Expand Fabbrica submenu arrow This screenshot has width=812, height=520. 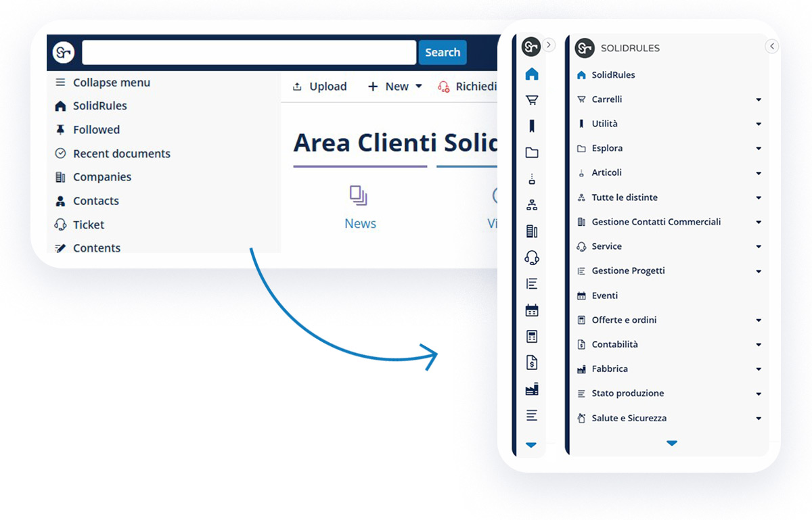(759, 370)
